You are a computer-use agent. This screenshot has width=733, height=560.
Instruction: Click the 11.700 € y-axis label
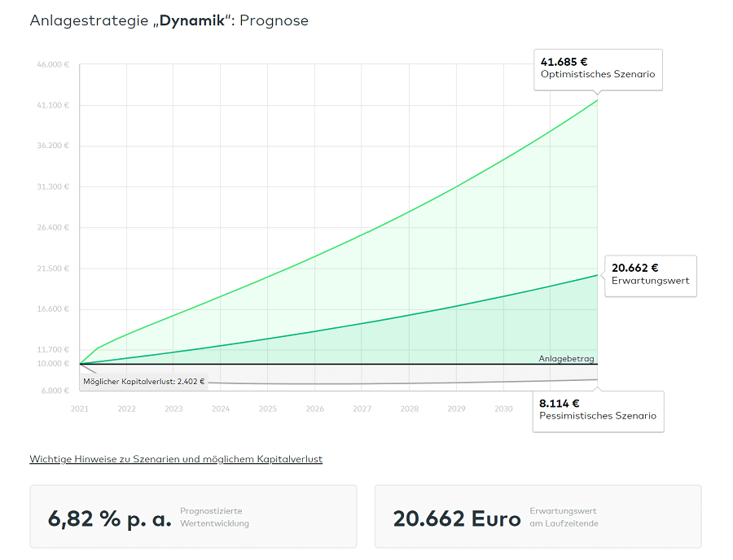click(53, 349)
